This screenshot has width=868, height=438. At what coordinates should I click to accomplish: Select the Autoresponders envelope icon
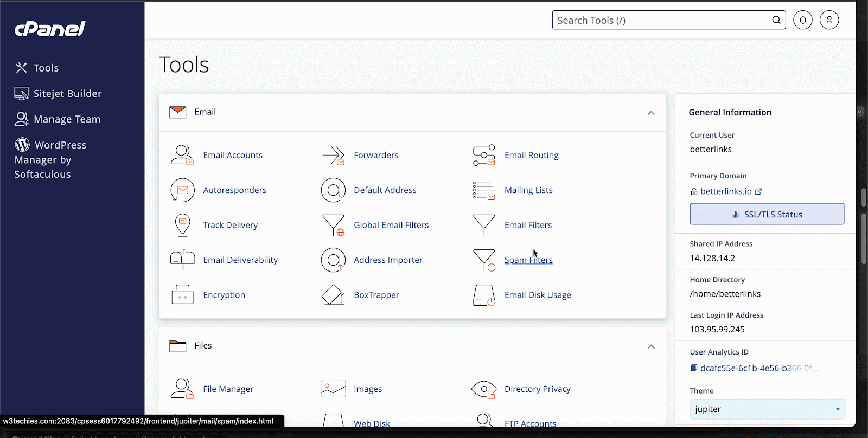pos(182,190)
